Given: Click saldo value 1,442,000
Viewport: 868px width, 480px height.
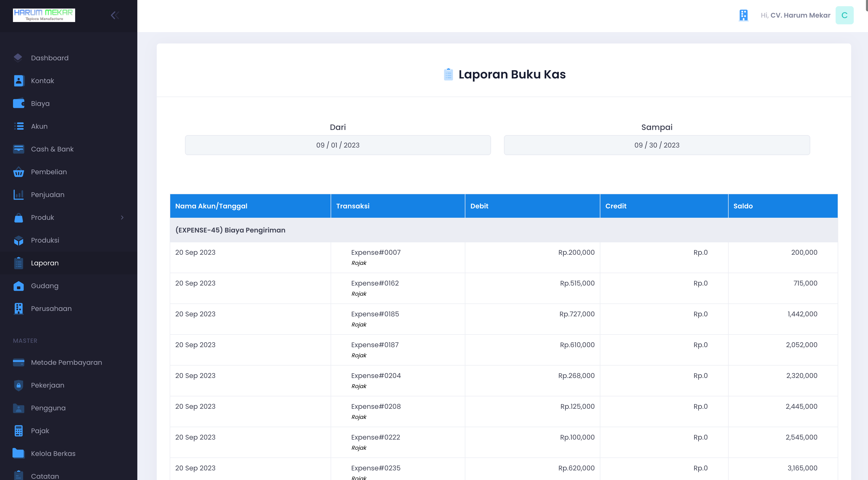Looking at the screenshot, I should [802, 314].
